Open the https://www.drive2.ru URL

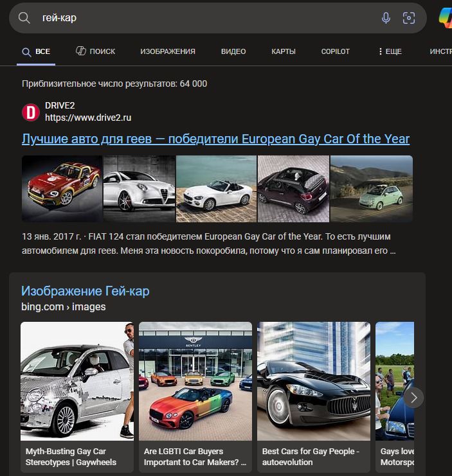point(88,118)
